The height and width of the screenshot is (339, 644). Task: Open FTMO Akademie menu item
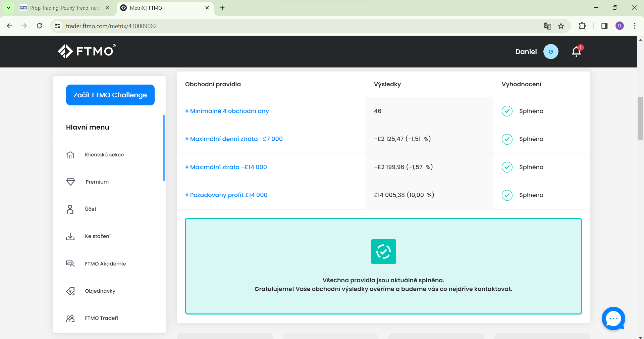(105, 264)
